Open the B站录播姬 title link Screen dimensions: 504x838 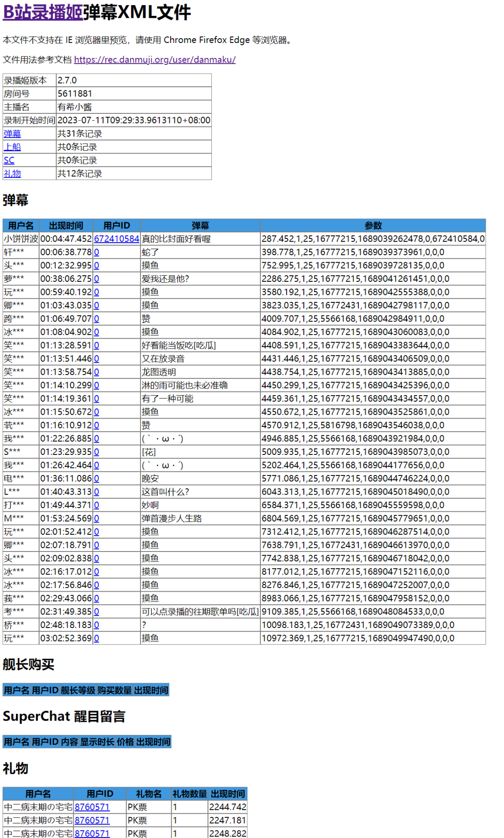click(43, 12)
